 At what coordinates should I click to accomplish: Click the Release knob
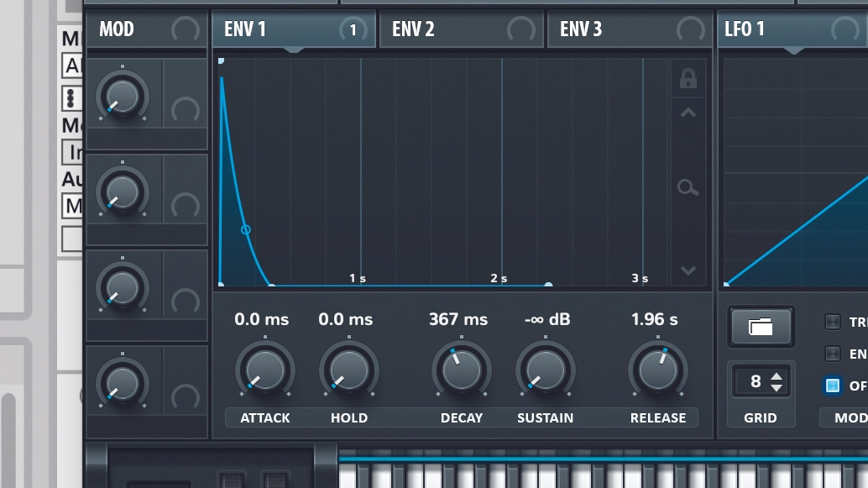click(x=657, y=370)
